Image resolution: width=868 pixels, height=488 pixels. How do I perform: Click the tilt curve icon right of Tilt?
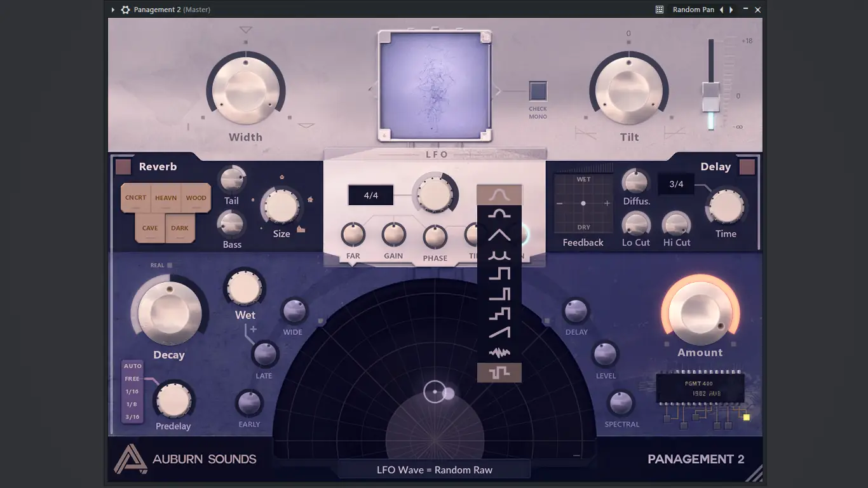(x=674, y=133)
